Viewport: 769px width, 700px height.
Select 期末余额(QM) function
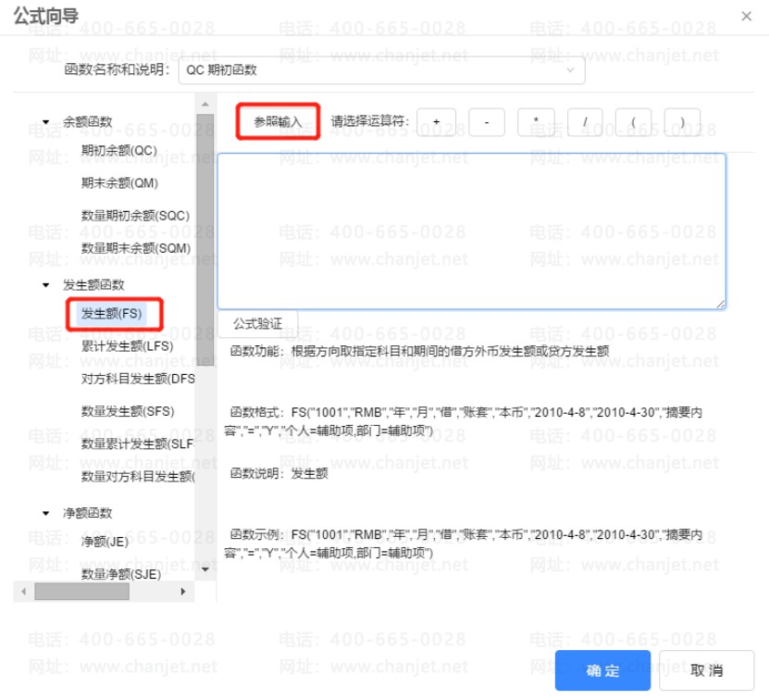pyautogui.click(x=118, y=182)
